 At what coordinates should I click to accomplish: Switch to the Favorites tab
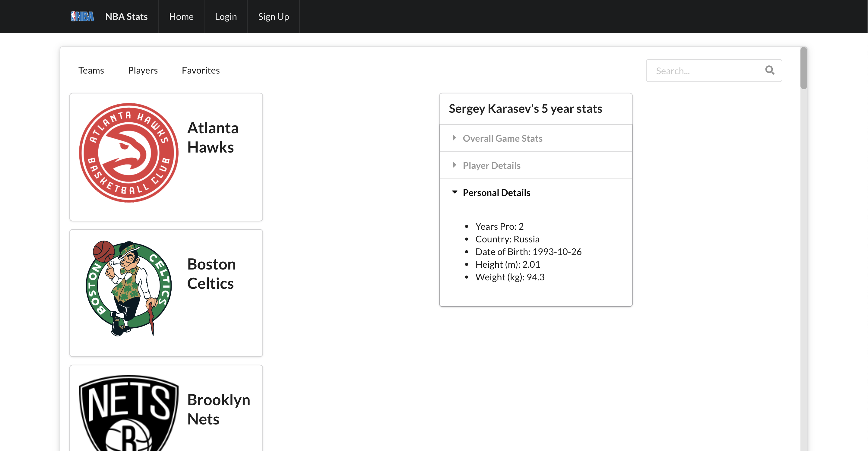click(201, 70)
